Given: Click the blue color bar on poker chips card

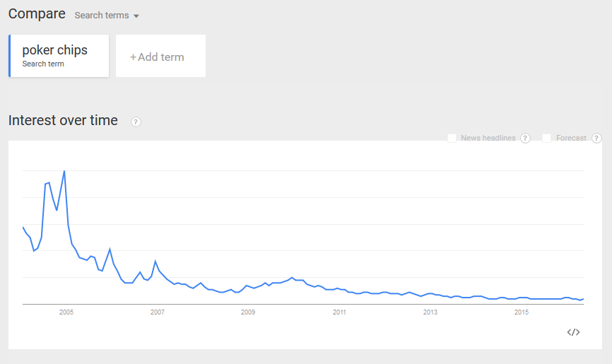Looking at the screenshot, I should pyautogui.click(x=10, y=56).
